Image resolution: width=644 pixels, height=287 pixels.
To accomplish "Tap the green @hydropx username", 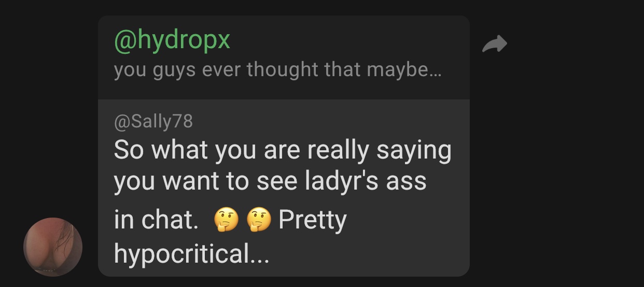I will click(x=172, y=40).
